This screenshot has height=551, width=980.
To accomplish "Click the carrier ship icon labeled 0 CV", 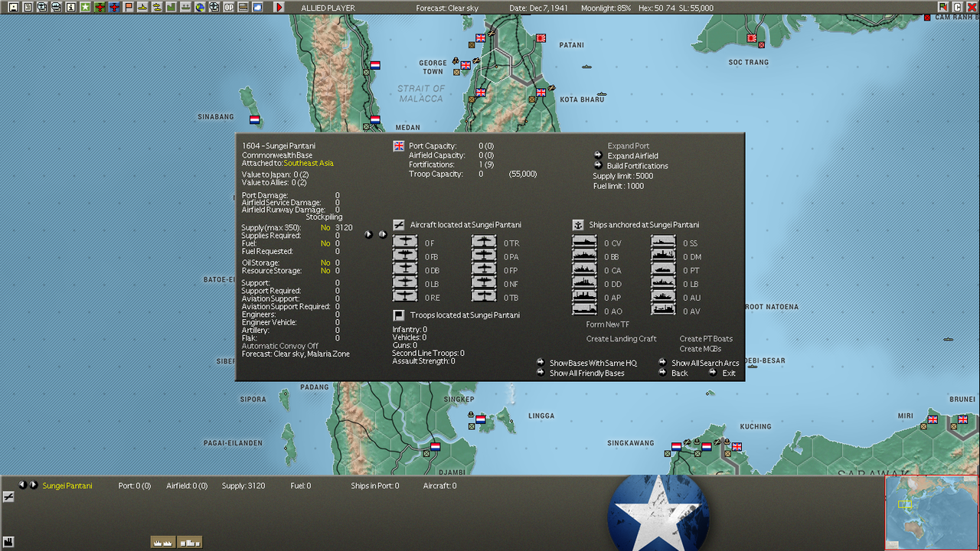I will (x=584, y=243).
